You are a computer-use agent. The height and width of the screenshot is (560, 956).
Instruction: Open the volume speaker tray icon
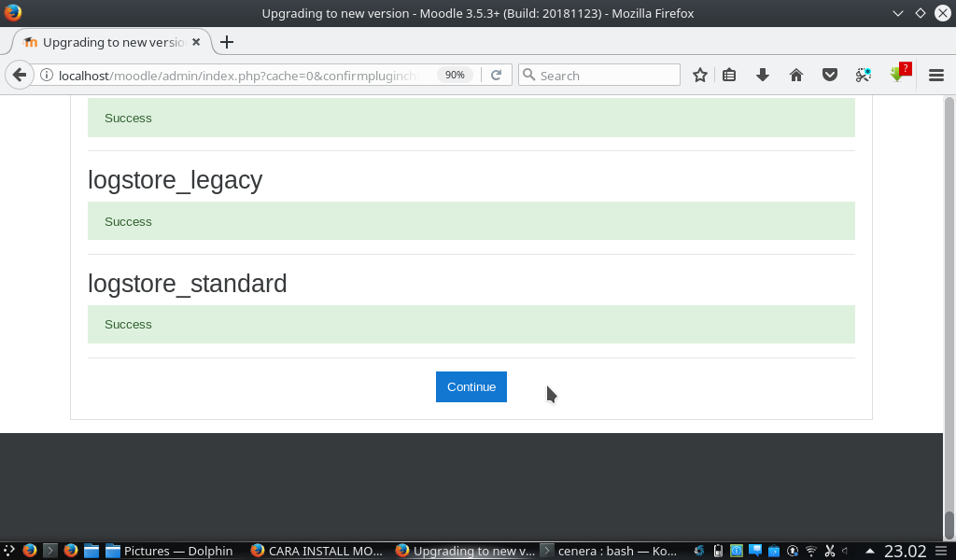click(846, 551)
